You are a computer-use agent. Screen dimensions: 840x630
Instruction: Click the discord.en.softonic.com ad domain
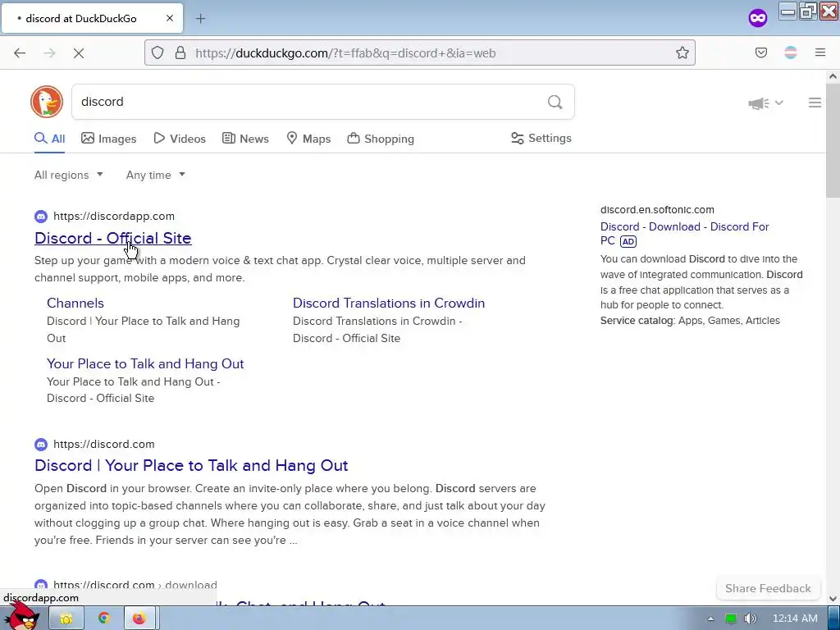(x=657, y=209)
